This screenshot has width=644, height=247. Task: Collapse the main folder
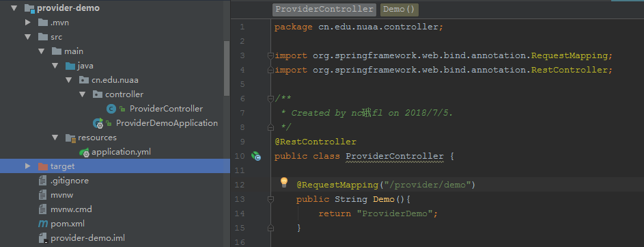coord(42,51)
